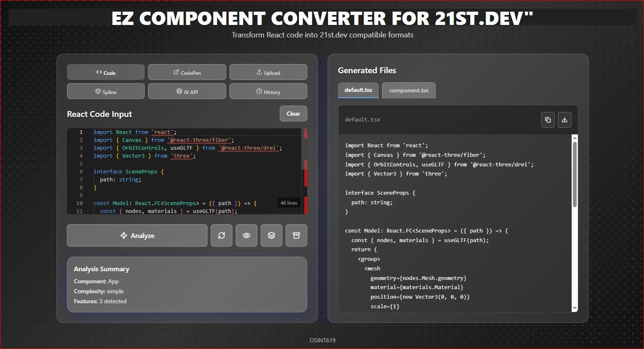Download default.tsx using the download icon
Image resolution: width=644 pixels, height=349 pixels.
point(565,120)
